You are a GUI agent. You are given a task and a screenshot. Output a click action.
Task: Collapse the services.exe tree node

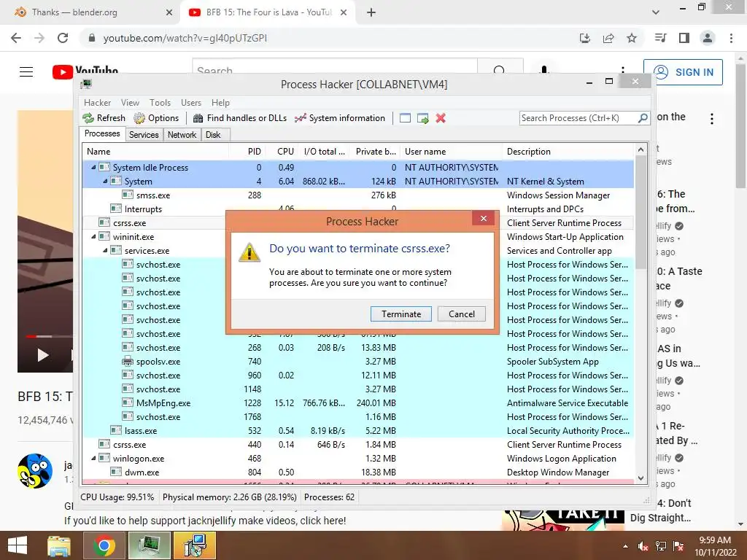105,250
